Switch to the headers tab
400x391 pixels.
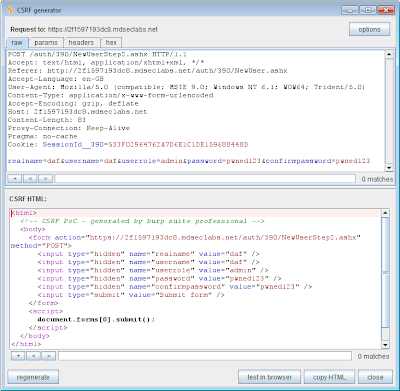(x=81, y=43)
